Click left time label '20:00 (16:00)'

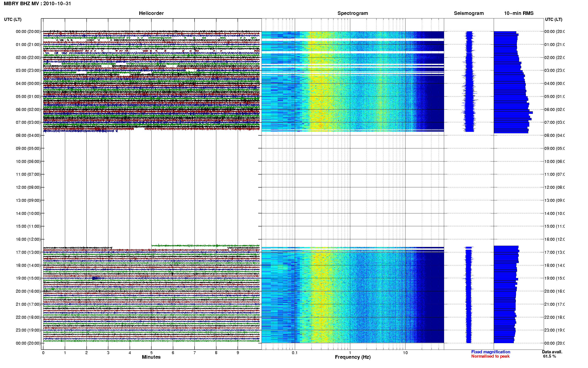[x=28, y=291]
